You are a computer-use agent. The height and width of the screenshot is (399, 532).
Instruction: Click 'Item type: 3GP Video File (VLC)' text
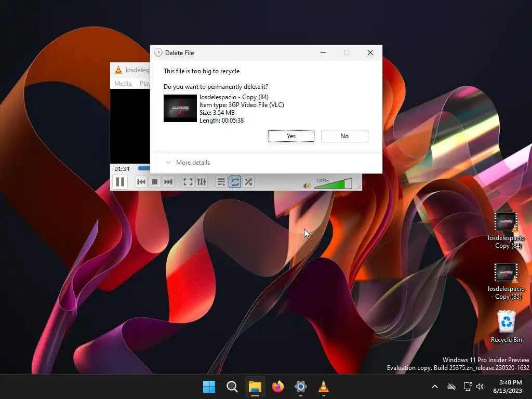coord(242,105)
